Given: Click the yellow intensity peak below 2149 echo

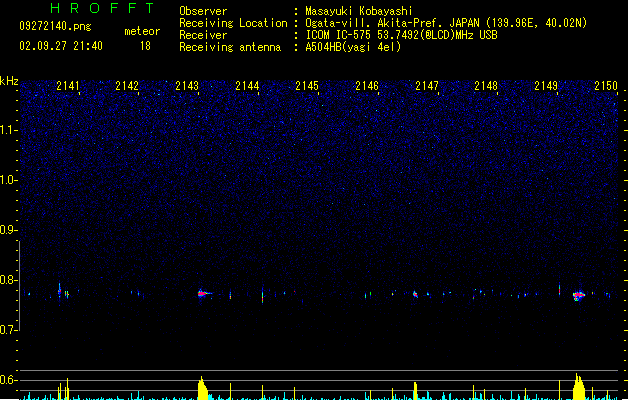Looking at the screenshot, I should click(x=578, y=387).
